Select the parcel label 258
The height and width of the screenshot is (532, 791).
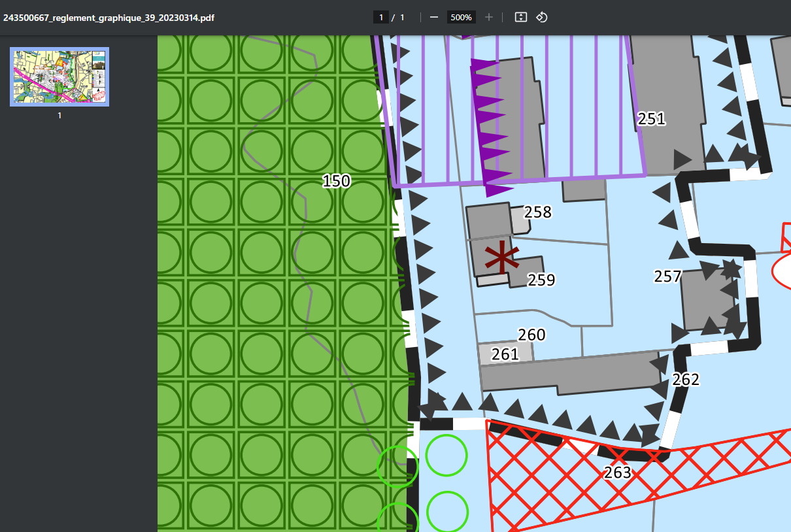[537, 212]
